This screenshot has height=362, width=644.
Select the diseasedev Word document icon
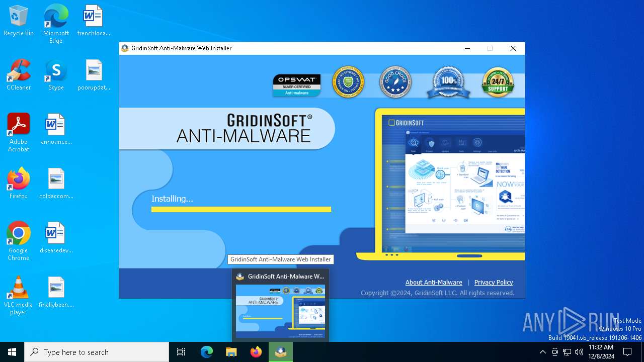click(x=56, y=238)
